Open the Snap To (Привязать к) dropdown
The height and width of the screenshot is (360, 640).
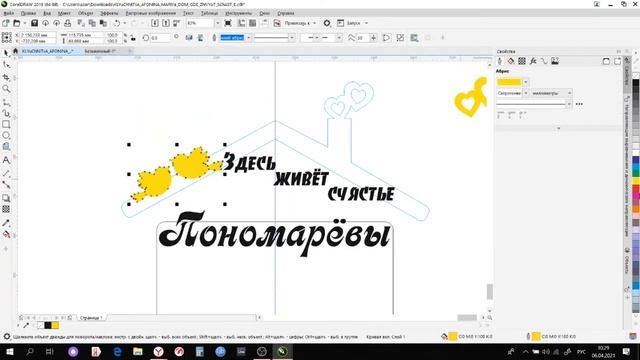pos(300,23)
